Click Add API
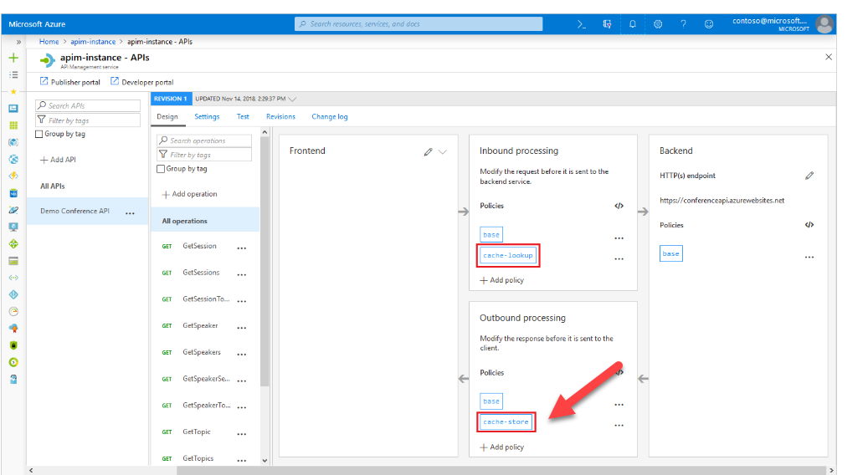This screenshot has height=475, width=868. 58,160
